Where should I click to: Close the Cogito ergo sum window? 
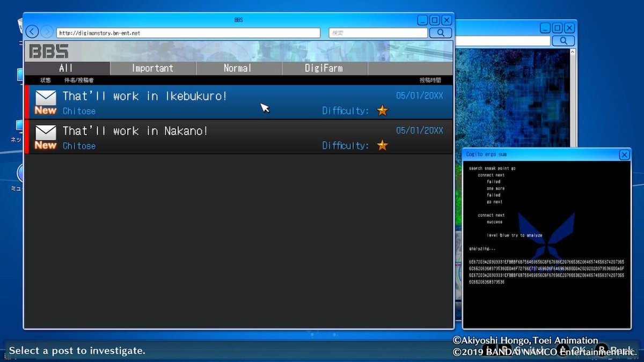[624, 154]
